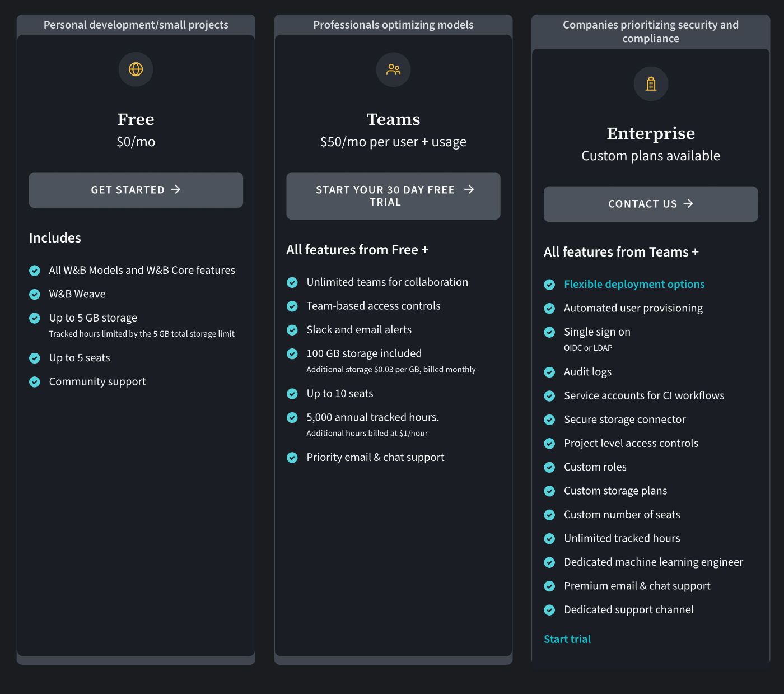
Task: Click the Get Started button
Action: click(x=136, y=190)
